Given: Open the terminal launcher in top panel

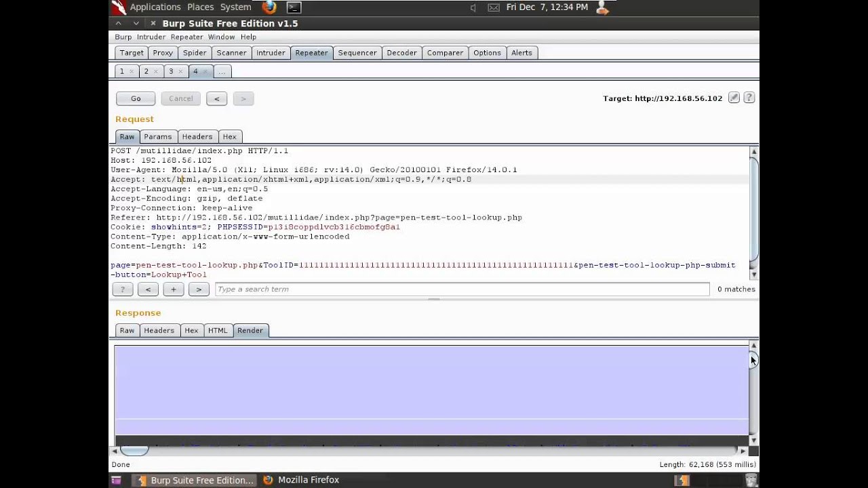Looking at the screenshot, I should [x=294, y=7].
